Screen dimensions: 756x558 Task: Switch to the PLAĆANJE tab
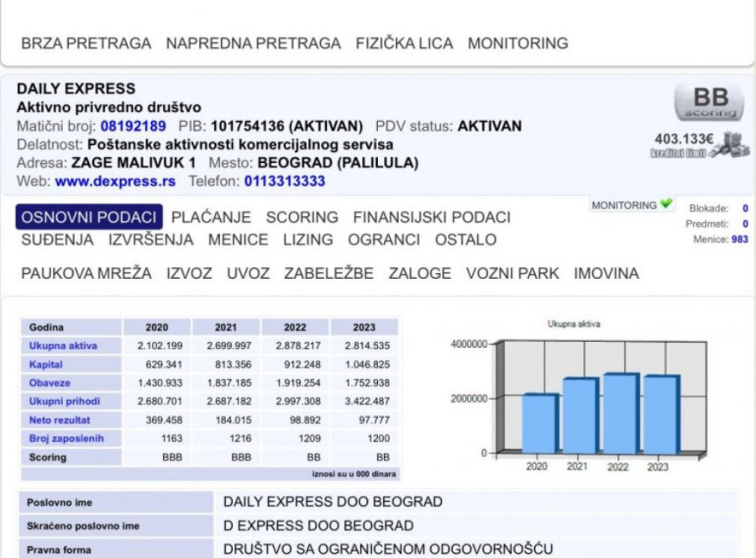[x=200, y=217]
